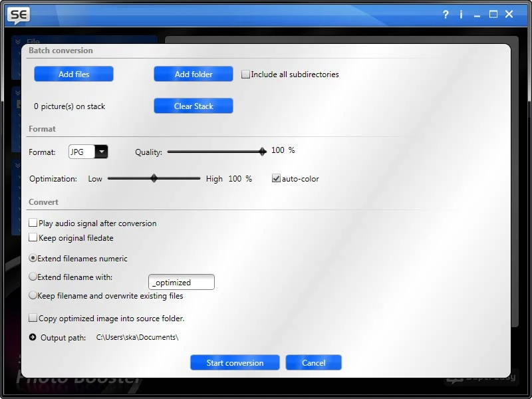Select Extend filenames numeric option

pyautogui.click(x=33, y=258)
